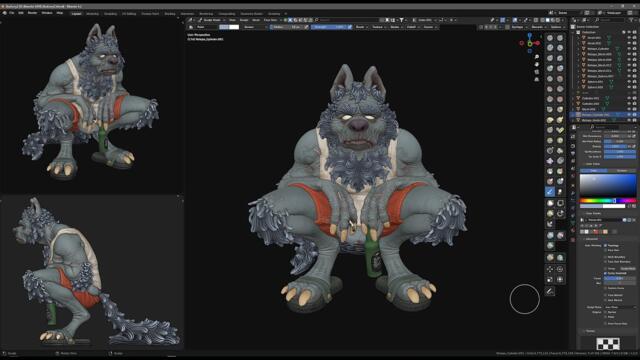Select the Mesh Filter tool
The image size is (640, 360).
tap(550, 235)
